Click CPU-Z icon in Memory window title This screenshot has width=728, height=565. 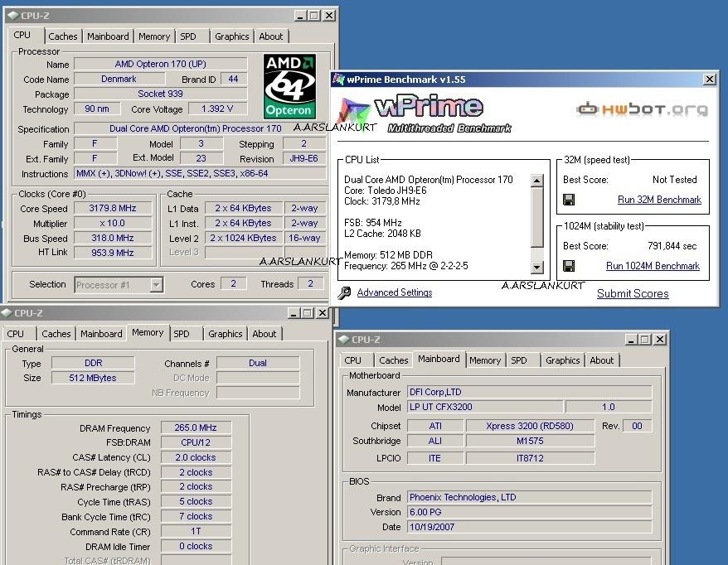coord(6,313)
